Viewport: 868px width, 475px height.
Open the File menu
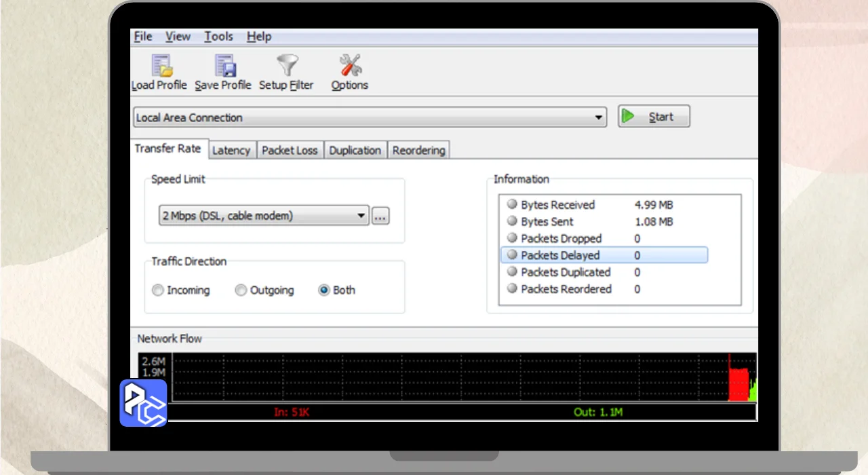coord(142,37)
